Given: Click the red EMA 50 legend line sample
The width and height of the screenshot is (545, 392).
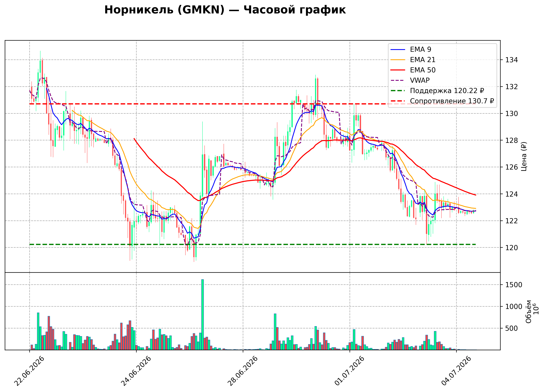Looking at the screenshot, I should point(398,70).
